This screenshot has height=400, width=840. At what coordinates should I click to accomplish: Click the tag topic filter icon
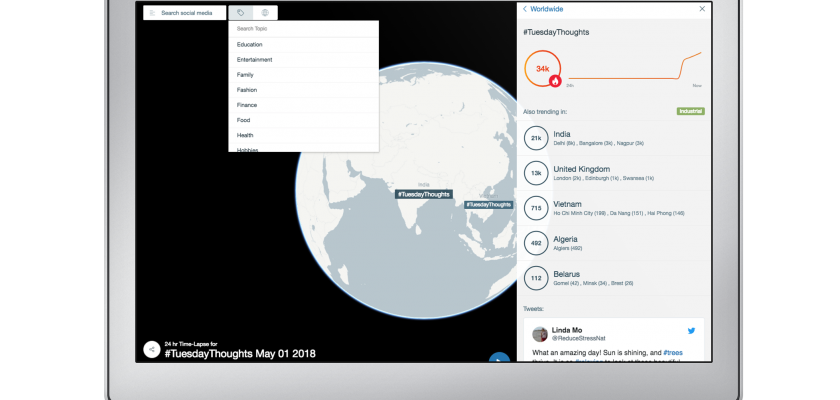[x=240, y=13]
